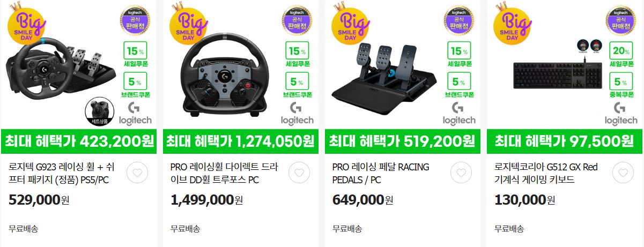Click the 최대 혜택가 97,500원 banner

point(564,141)
